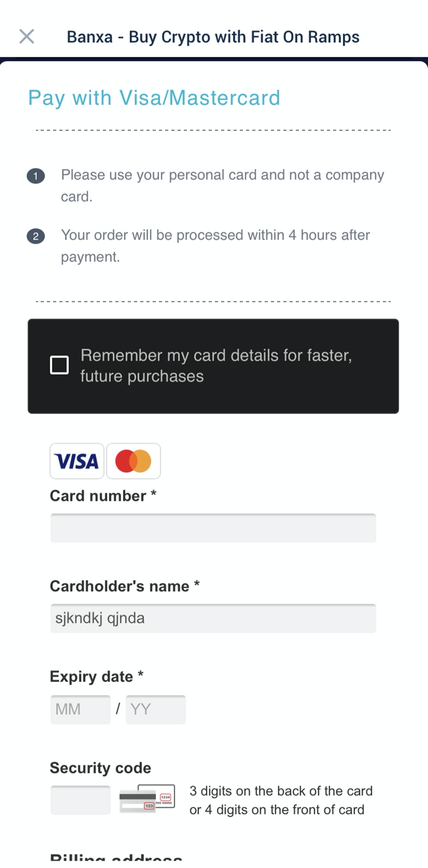Click the Banxa page title text
Screen dimensions: 428x868
(x=213, y=37)
